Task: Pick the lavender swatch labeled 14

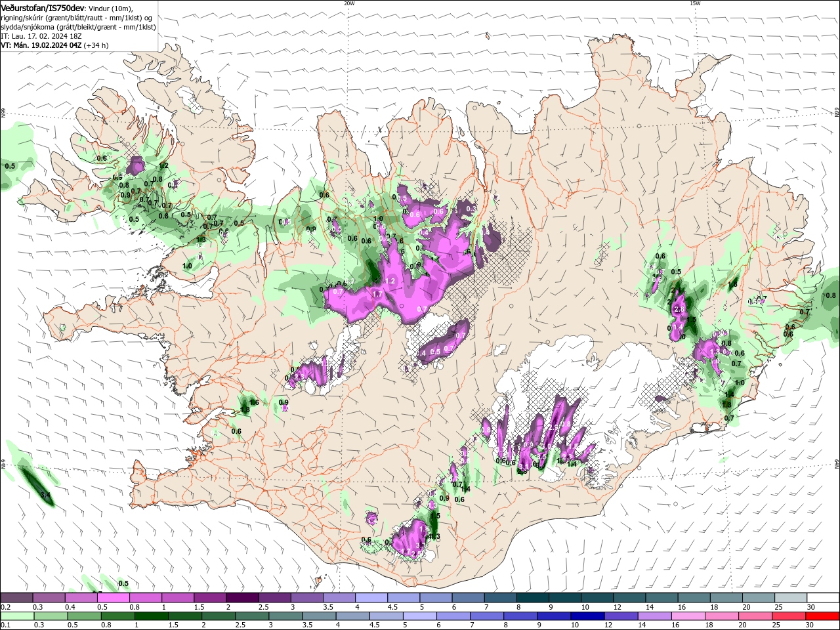Action: click(654, 616)
